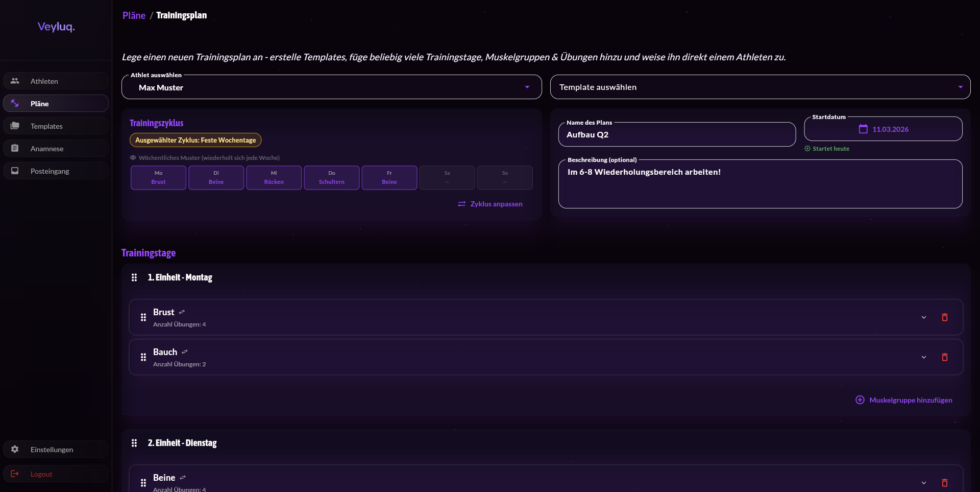
Task: Click the trash icon for Bauch
Action: (944, 357)
